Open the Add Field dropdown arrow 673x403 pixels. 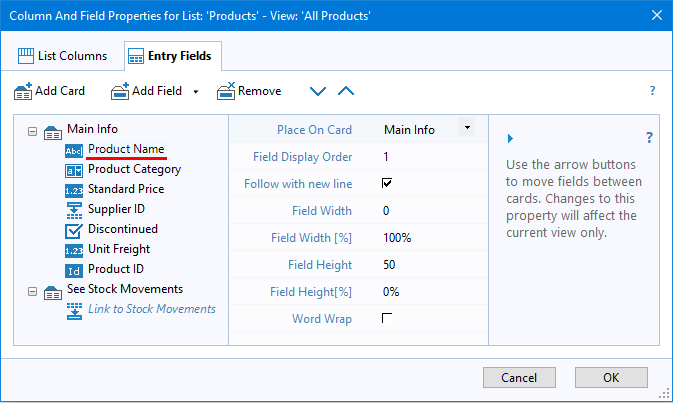pyautogui.click(x=196, y=92)
